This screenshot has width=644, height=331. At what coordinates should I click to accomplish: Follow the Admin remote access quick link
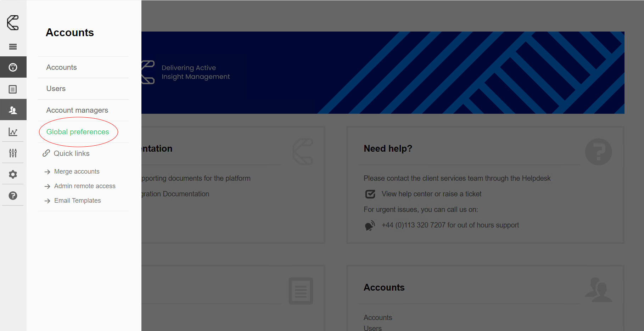[x=85, y=186]
